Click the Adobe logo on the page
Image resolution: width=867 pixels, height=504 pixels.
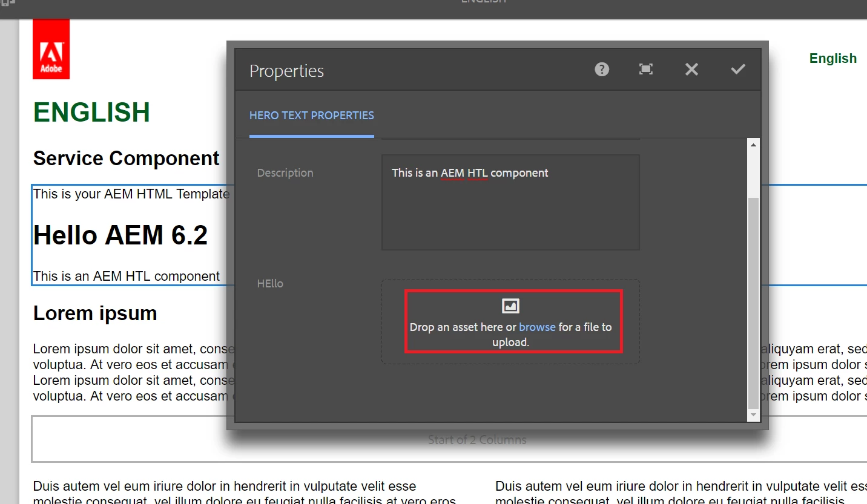tap(51, 49)
